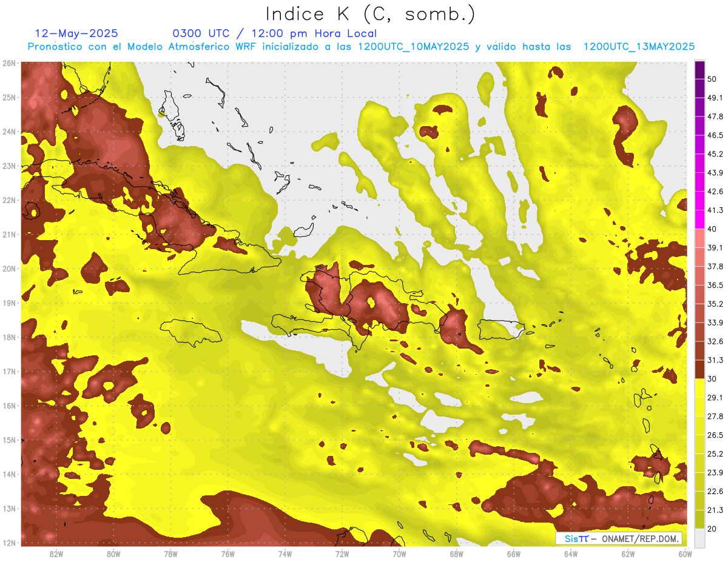Click the colorbar value "50"
This screenshot has width=728, height=562.
[x=712, y=79]
